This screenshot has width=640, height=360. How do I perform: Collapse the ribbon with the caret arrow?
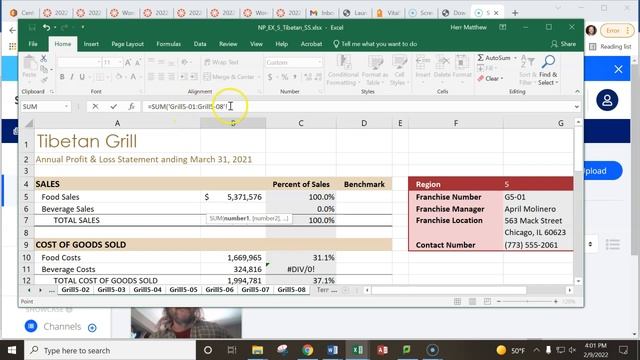tap(577, 92)
